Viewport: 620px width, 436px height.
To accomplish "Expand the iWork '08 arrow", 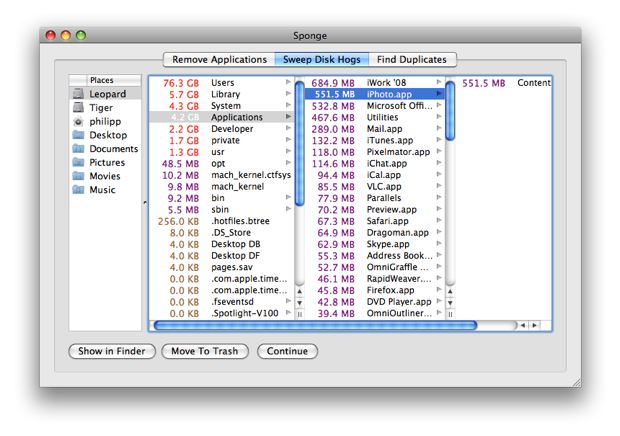I will (439, 82).
